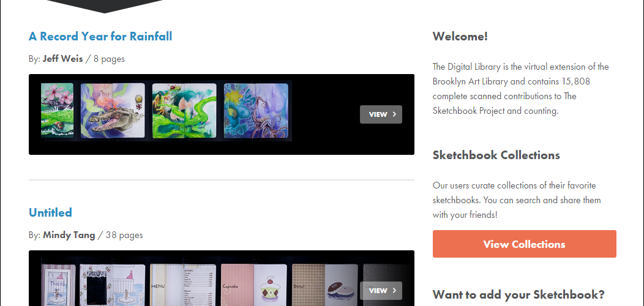The height and width of the screenshot is (306, 644).
Task: Select the crocodile artwork thumbnail
Action: tap(113, 111)
